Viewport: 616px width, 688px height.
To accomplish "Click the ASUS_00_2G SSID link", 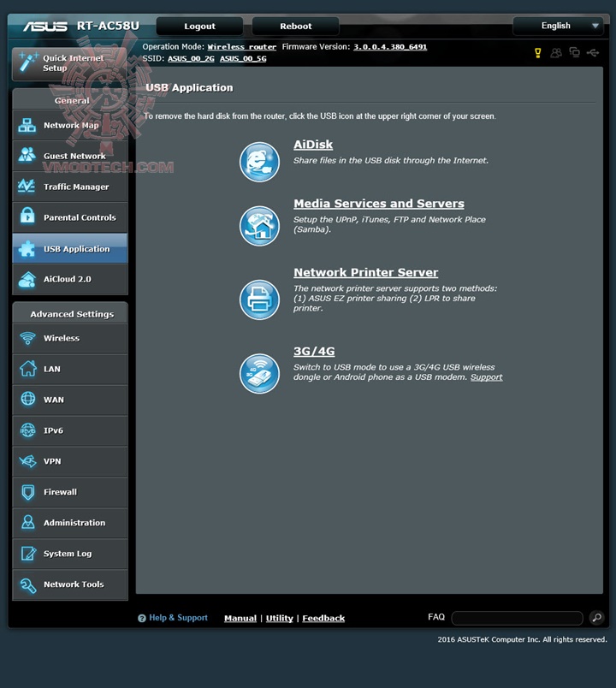I will [x=191, y=59].
